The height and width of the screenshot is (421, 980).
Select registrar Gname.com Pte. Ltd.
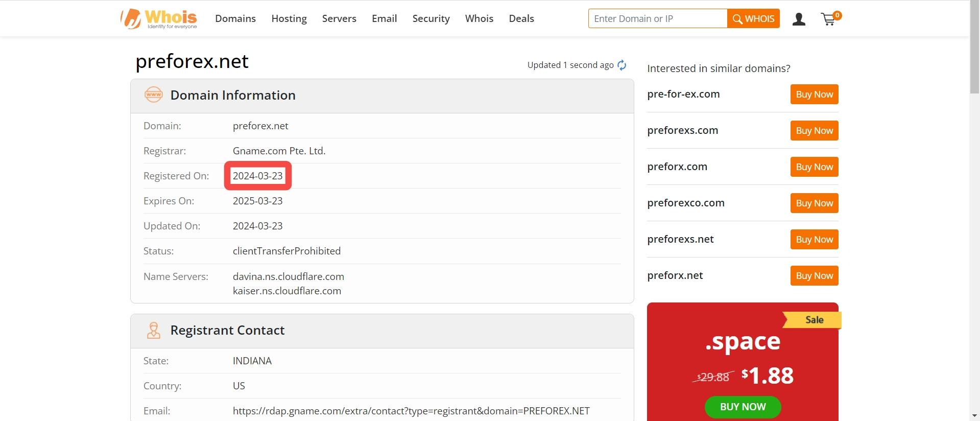[279, 151]
